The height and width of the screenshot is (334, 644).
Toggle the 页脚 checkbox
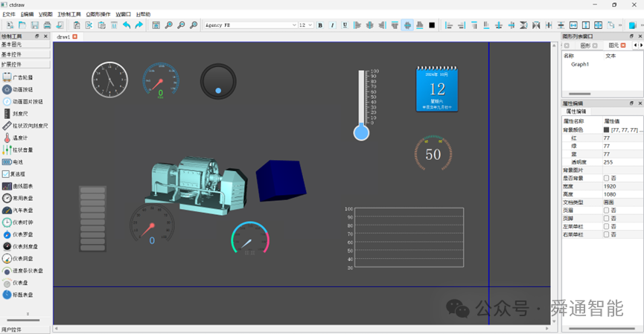coord(606,218)
